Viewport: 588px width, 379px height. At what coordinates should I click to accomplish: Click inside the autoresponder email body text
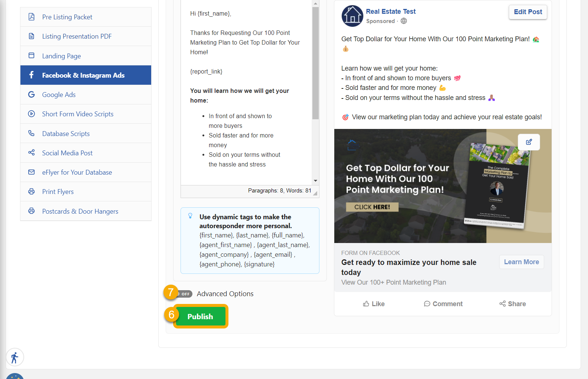click(246, 93)
